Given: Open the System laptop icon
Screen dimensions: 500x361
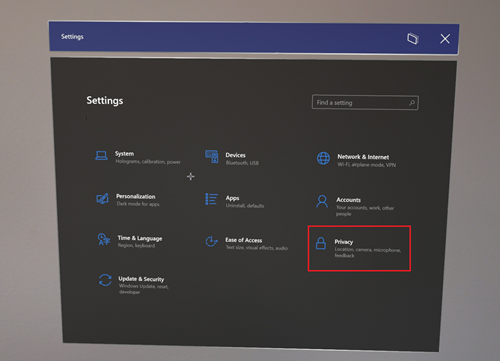Looking at the screenshot, I should (101, 155).
